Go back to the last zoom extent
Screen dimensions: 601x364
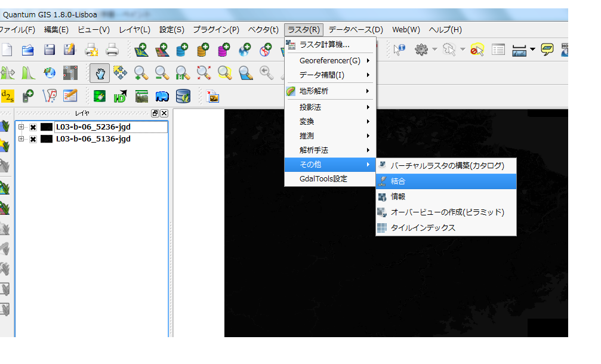(x=266, y=72)
